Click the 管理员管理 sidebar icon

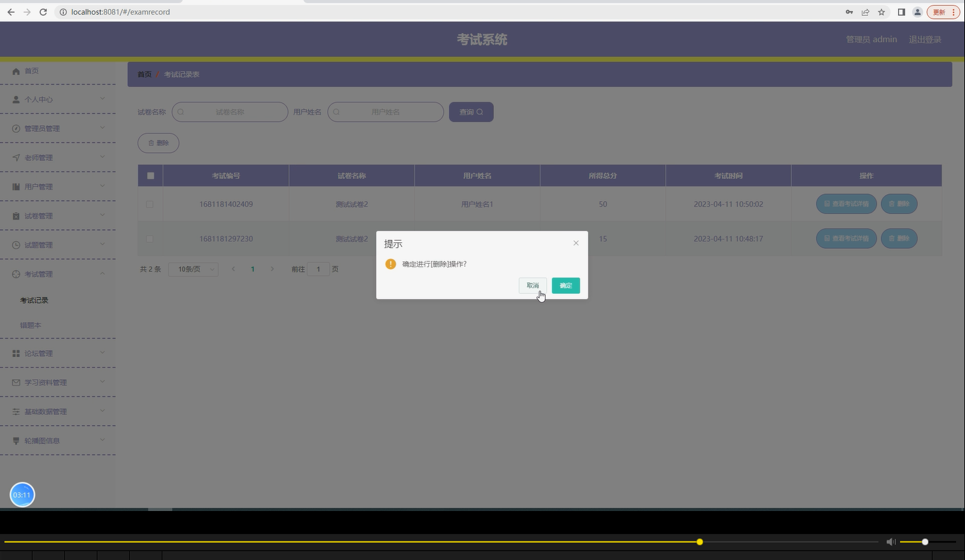[x=16, y=129]
